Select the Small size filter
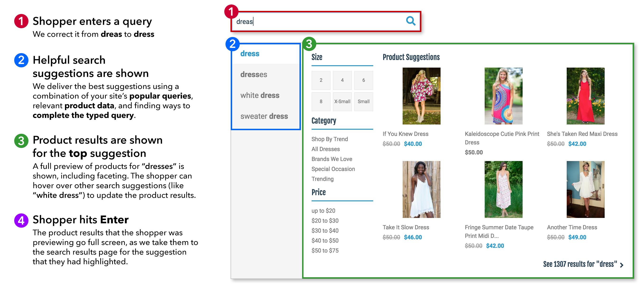Viewport: 644px width, 286px height. [x=363, y=101]
